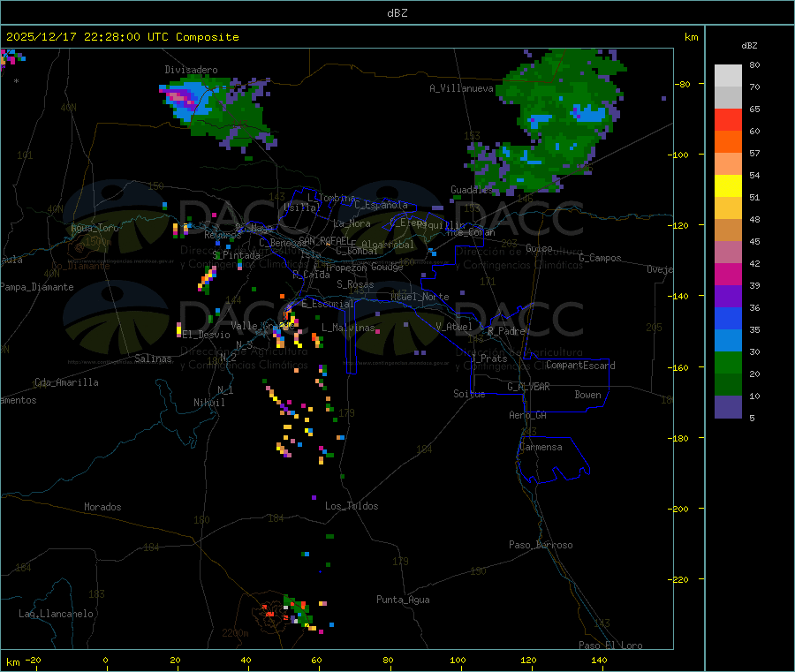
Task: Select the magenta 42 dBZ legend swatch
Action: (x=728, y=274)
